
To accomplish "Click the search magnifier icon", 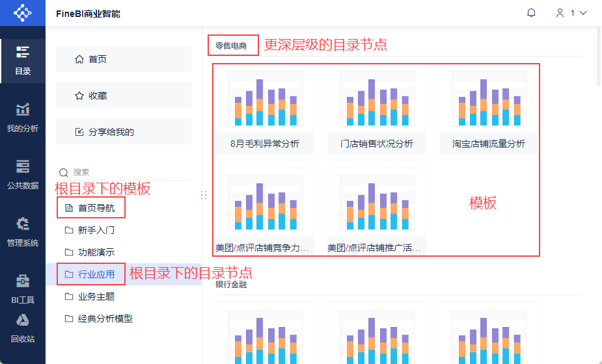I will (64, 173).
